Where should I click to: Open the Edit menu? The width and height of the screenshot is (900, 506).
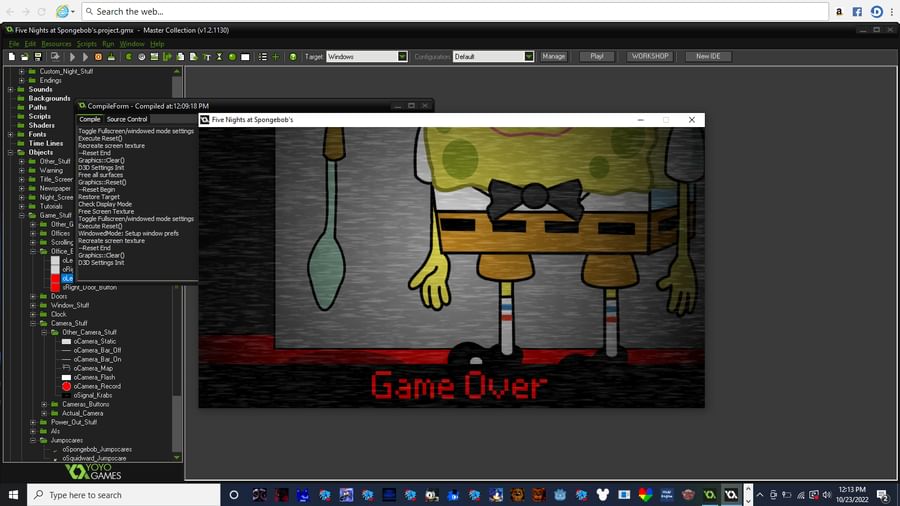point(30,44)
